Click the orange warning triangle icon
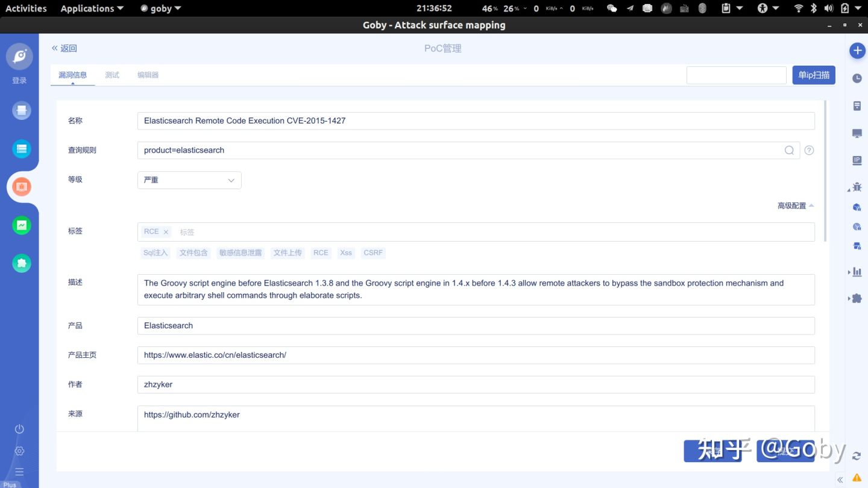Screen dimensions: 868x488 point(857,477)
